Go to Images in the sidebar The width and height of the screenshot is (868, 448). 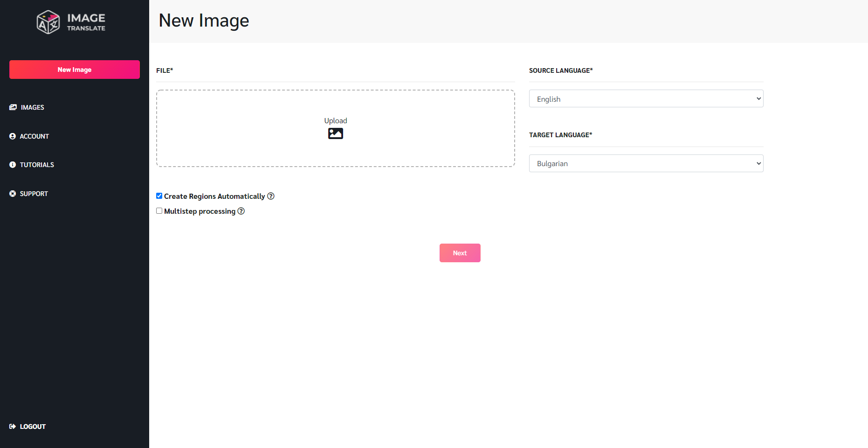click(x=32, y=107)
